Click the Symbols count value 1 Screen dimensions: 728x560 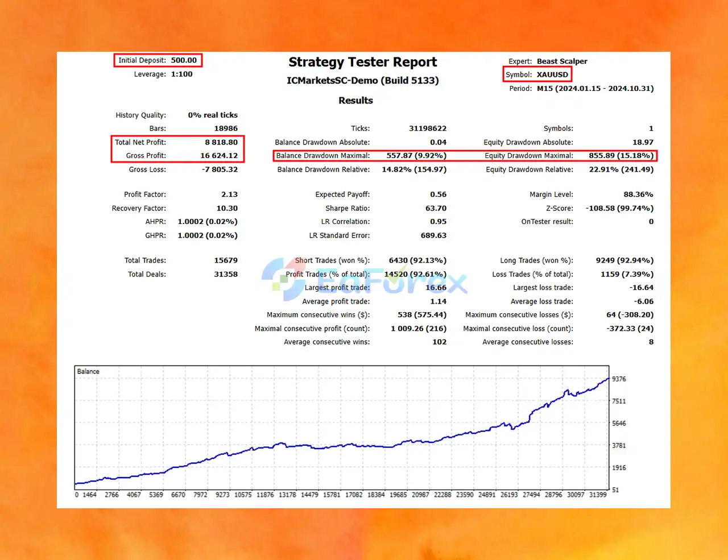point(651,128)
